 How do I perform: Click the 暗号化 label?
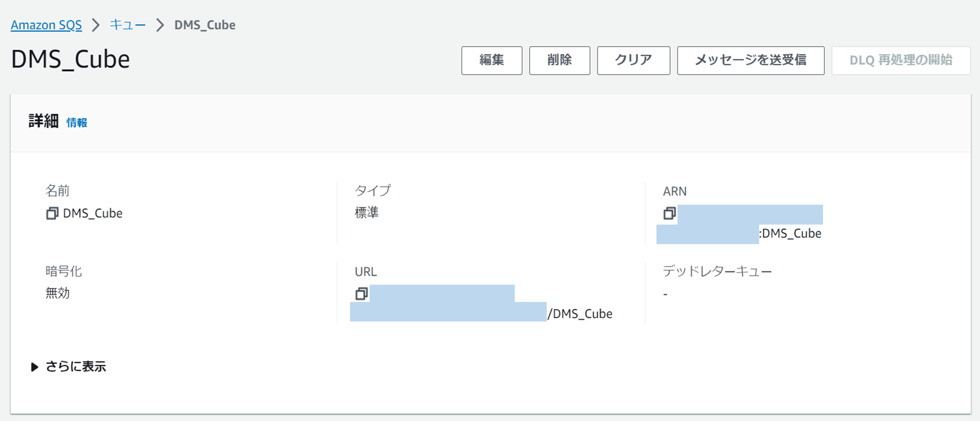pos(64,271)
